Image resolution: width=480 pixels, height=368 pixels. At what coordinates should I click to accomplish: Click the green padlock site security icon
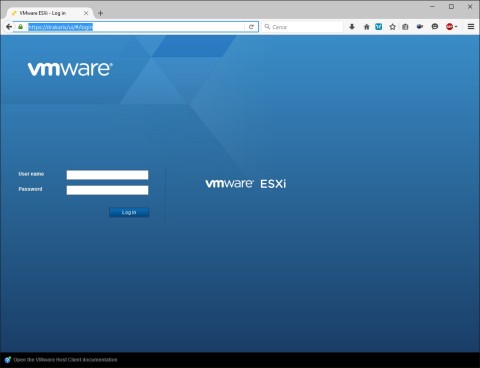pos(20,27)
